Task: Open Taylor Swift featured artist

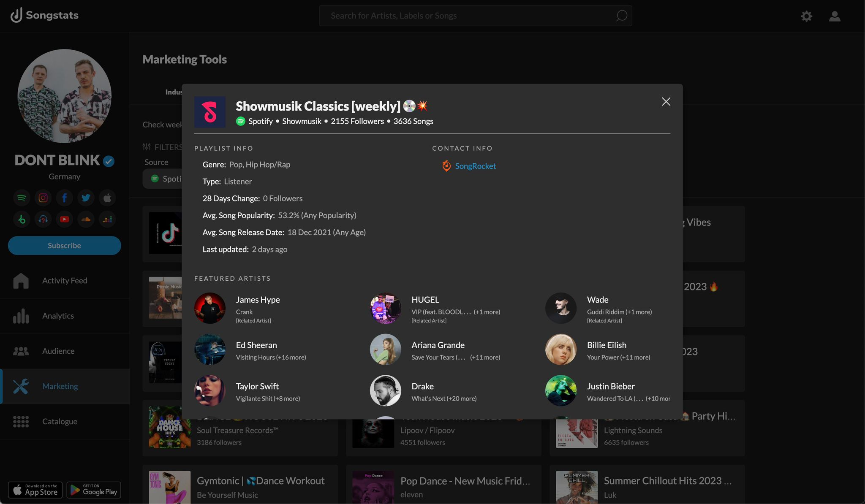Action: click(x=257, y=386)
